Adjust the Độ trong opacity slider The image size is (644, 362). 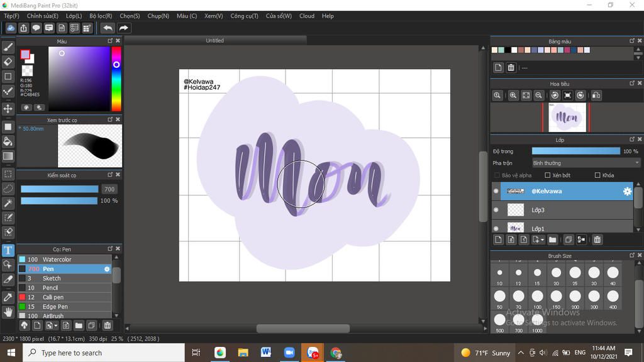point(576,151)
